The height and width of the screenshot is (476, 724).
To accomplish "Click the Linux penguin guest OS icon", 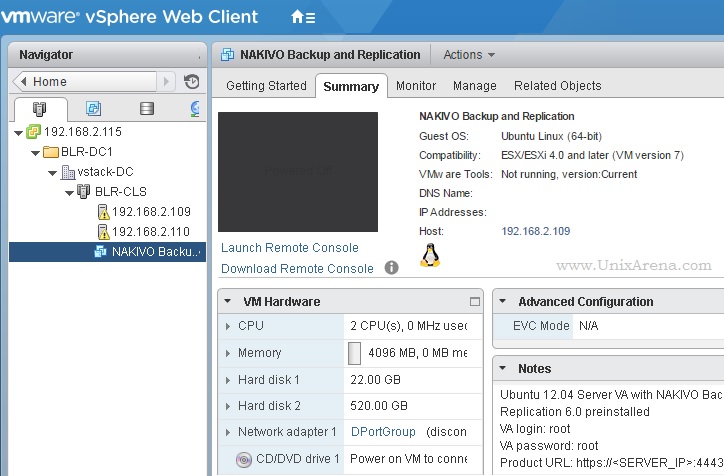I will [430, 255].
